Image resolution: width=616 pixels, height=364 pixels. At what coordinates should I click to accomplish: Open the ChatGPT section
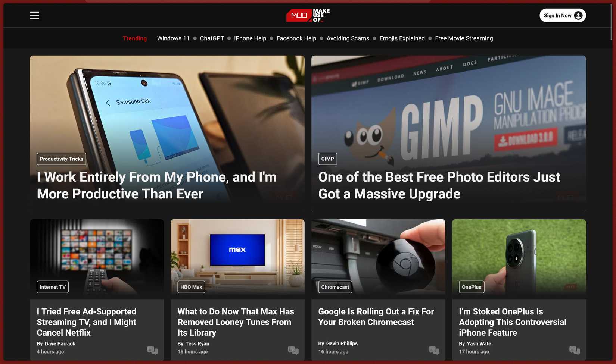[212, 38]
